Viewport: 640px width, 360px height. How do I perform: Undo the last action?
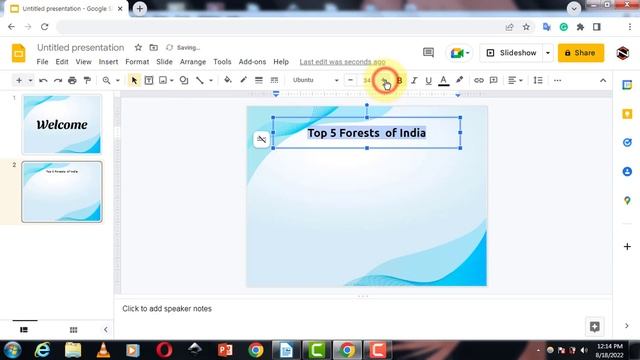43,80
